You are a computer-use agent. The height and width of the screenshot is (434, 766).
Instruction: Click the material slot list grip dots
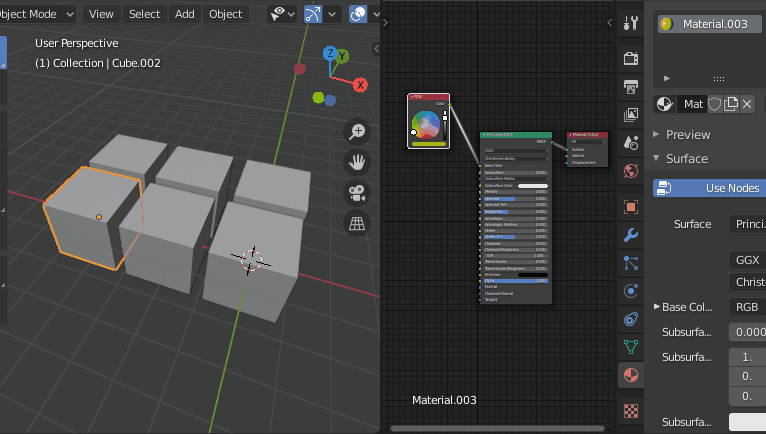coord(719,78)
